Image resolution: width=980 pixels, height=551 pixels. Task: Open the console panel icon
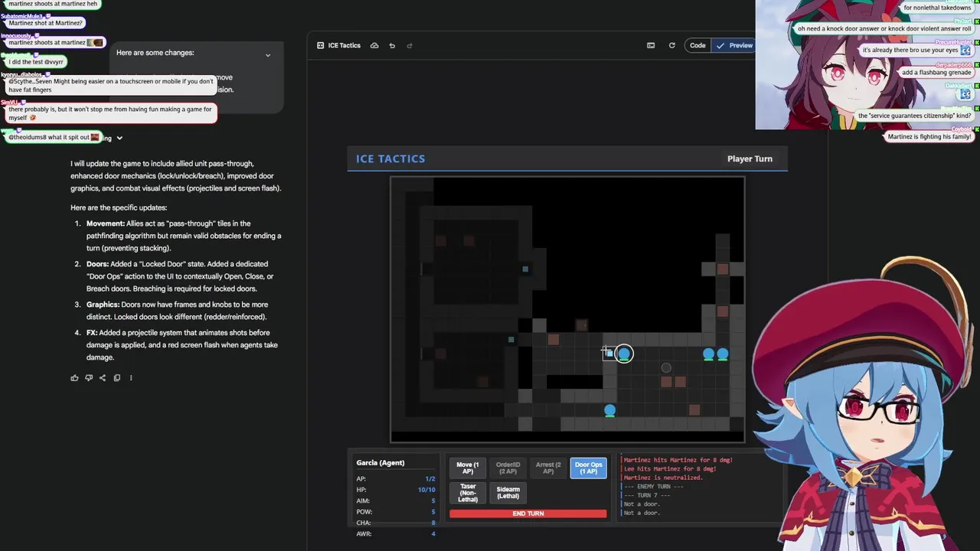click(x=651, y=45)
